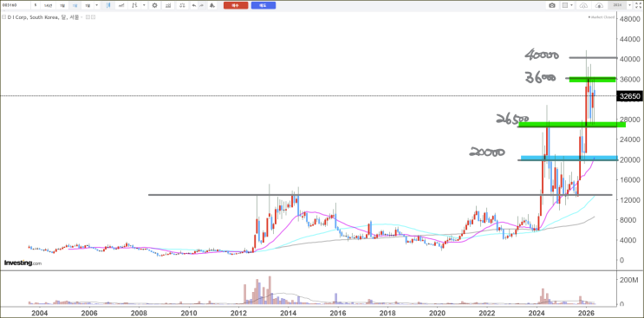644x318 pixels.
Task: Click the undo arrow icon
Action: click(194, 5)
